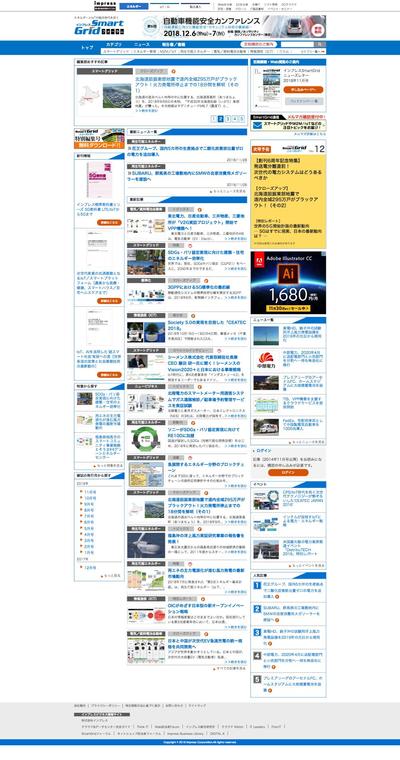Click the Impress logo in top bar
The height and width of the screenshot is (760, 400).
(105, 6)
